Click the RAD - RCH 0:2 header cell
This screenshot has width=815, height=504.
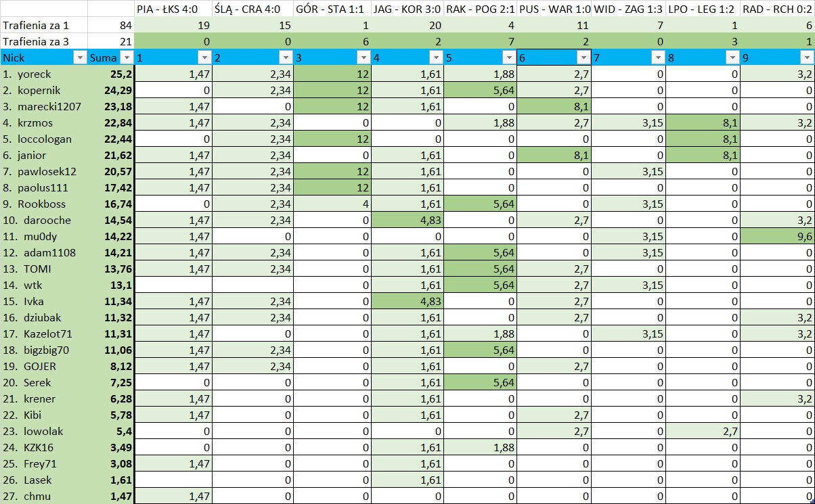click(x=777, y=9)
